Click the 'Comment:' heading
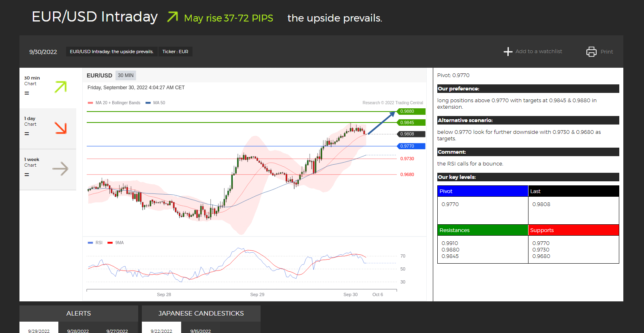 pyautogui.click(x=528, y=152)
